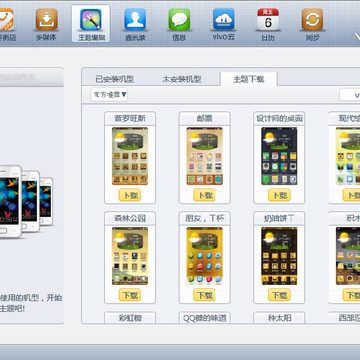Click the 朋友，干杯 theme title
The width and height of the screenshot is (360, 360).
click(x=205, y=219)
